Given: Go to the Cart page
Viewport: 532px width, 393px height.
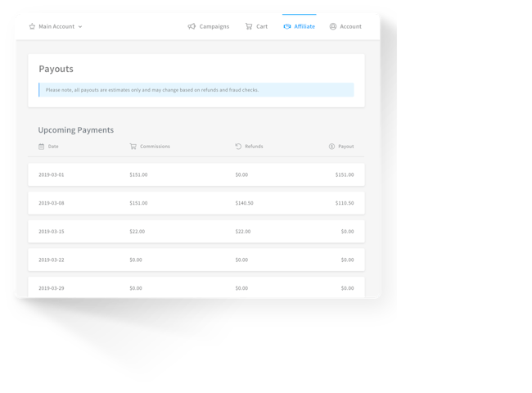Looking at the screenshot, I should click(262, 26).
